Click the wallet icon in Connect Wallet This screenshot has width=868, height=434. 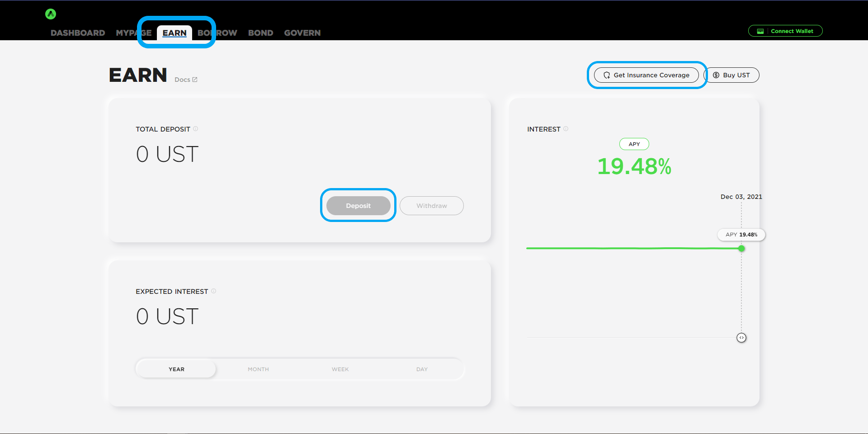[760, 31]
